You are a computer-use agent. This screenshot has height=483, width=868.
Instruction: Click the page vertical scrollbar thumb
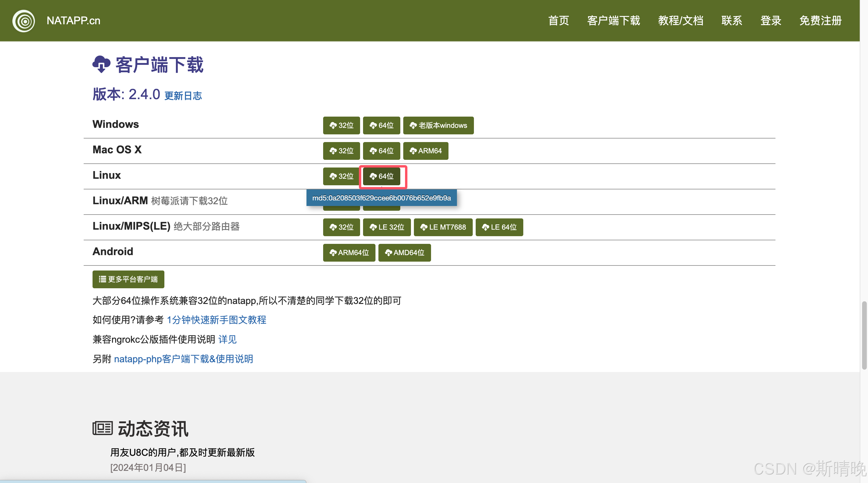tap(864, 336)
